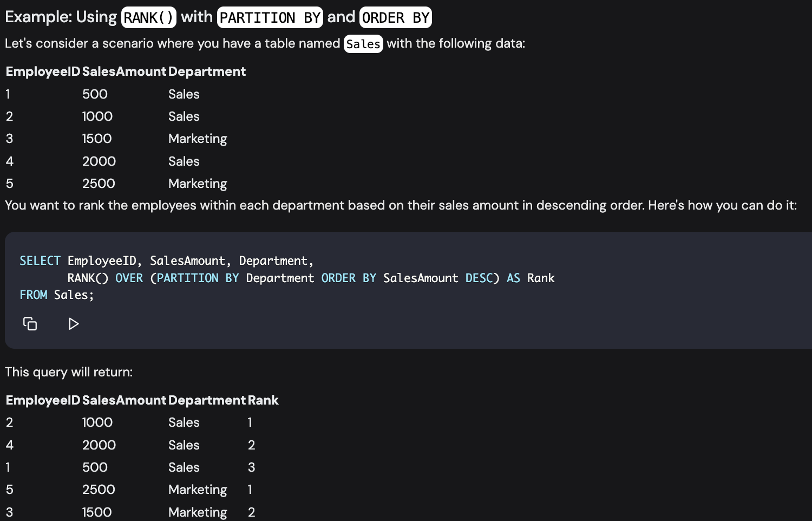Run the SQL code with play icon
The image size is (812, 521).
(x=74, y=324)
